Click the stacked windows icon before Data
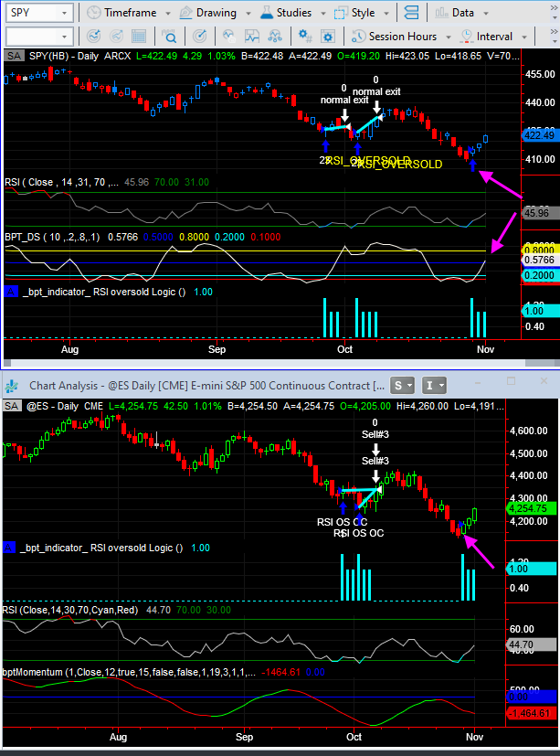The width and height of the screenshot is (560, 756). (411, 13)
